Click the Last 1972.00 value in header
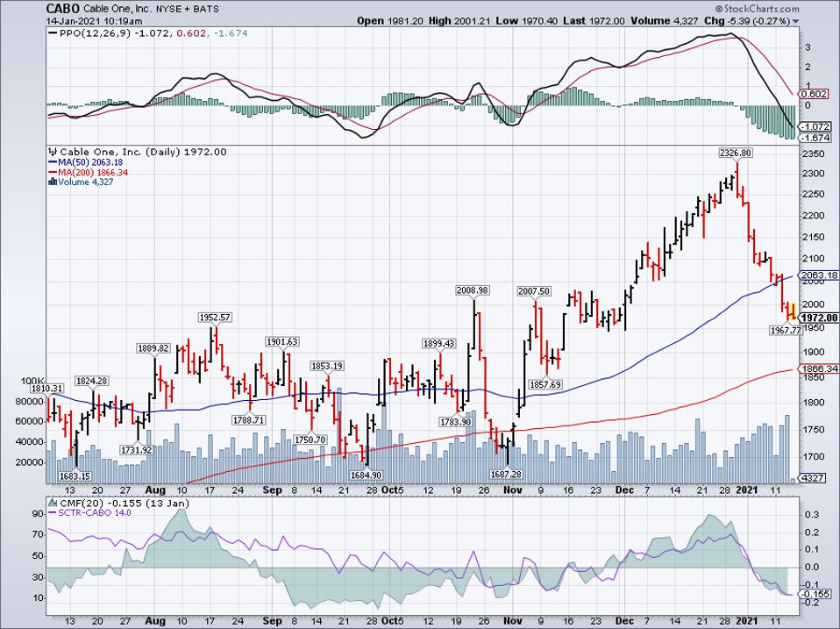This screenshot has height=629, width=840. click(594, 21)
